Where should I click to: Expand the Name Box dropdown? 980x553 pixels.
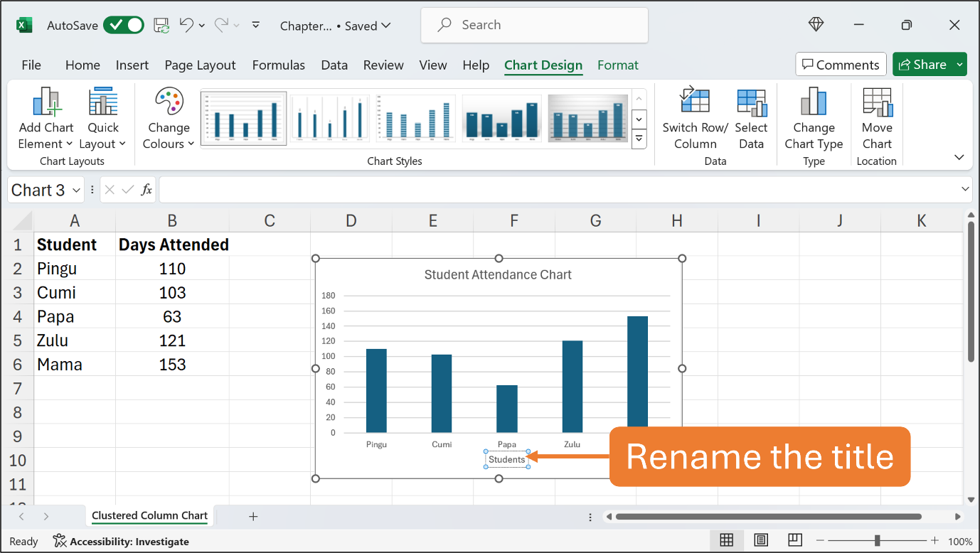(x=76, y=190)
